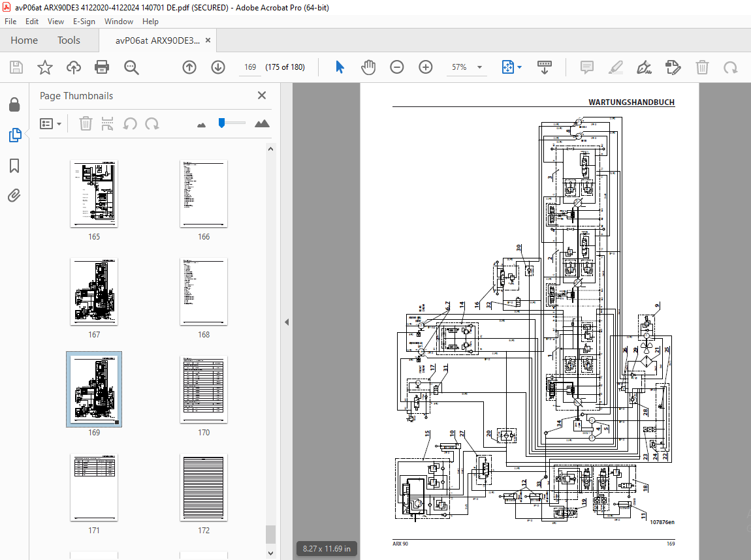751x560 pixels.
Task: Open the Attachments paperclip panel
Action: coord(14,195)
